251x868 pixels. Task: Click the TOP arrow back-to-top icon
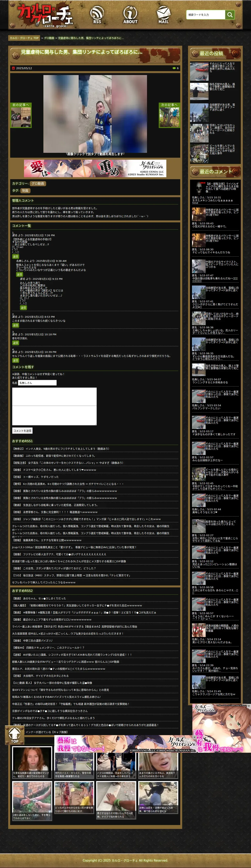click(14, 735)
